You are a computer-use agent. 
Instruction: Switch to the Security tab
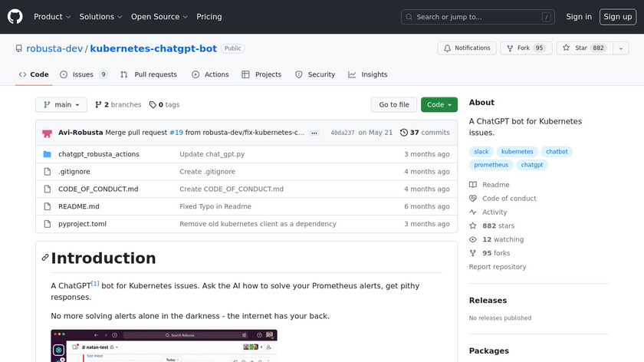315,74
